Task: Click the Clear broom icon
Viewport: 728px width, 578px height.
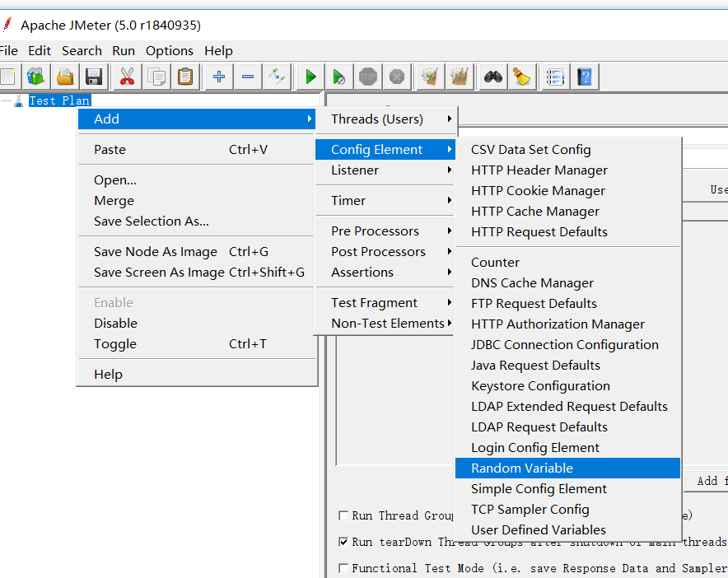Action: coord(430,77)
